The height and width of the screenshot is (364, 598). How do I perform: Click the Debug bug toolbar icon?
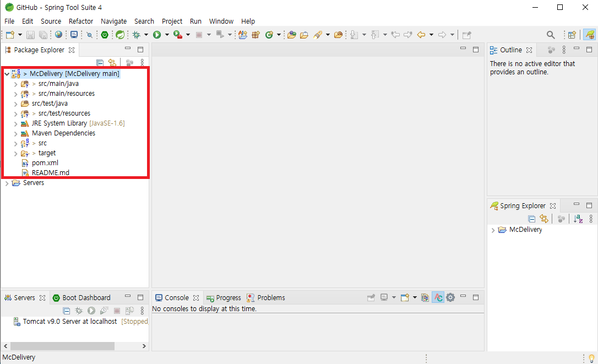tap(136, 35)
